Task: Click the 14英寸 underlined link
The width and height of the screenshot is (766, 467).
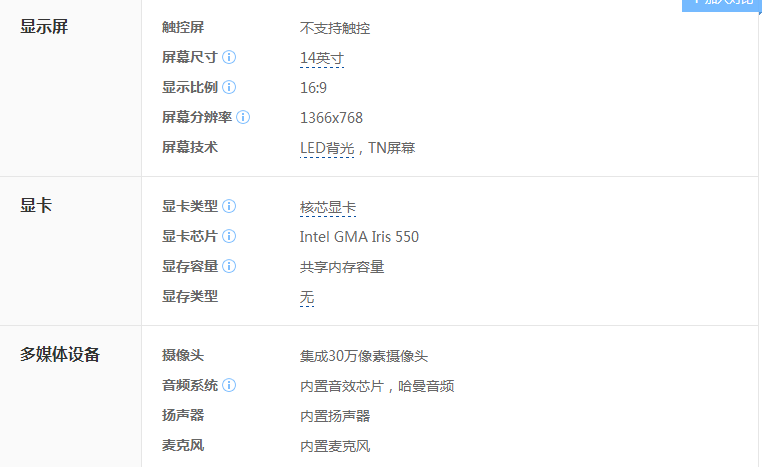Action: (322, 58)
